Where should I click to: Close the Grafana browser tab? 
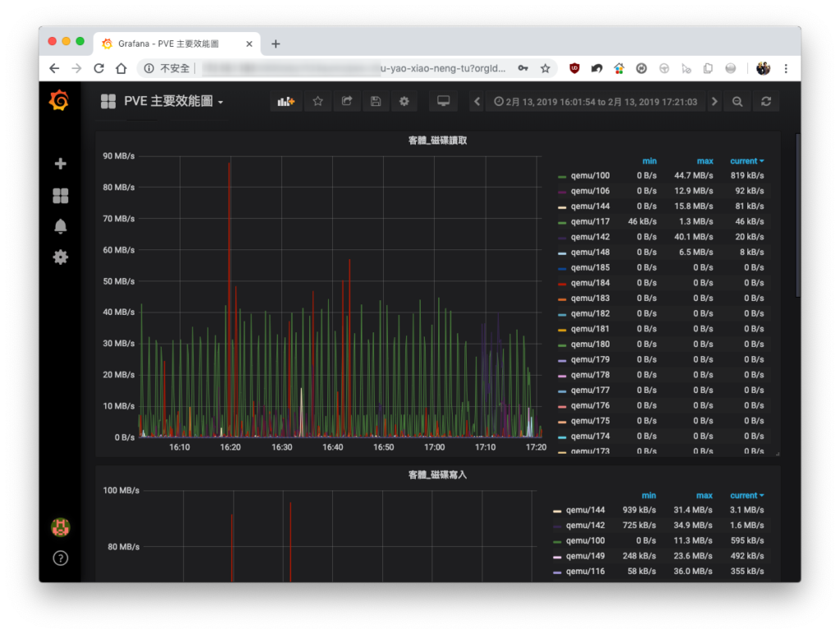(249, 44)
